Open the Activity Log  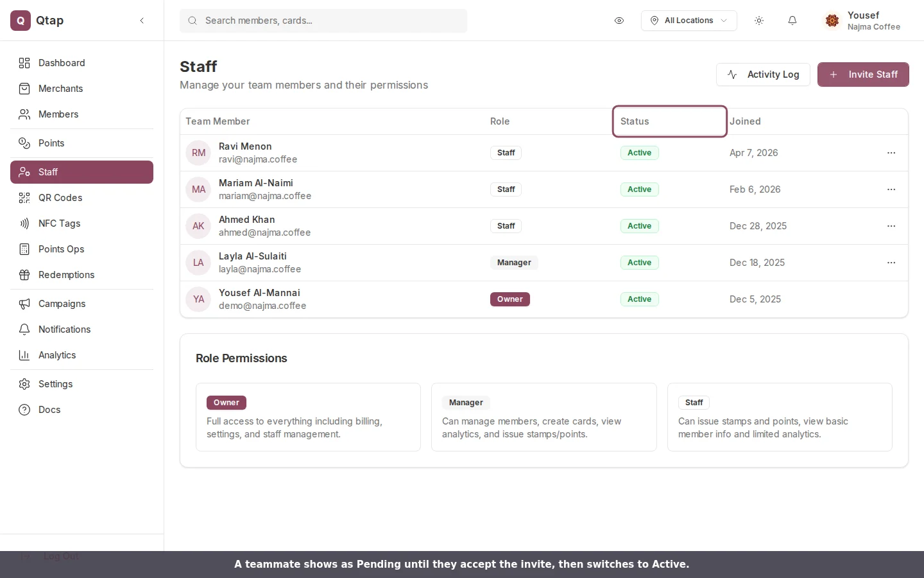pyautogui.click(x=763, y=74)
